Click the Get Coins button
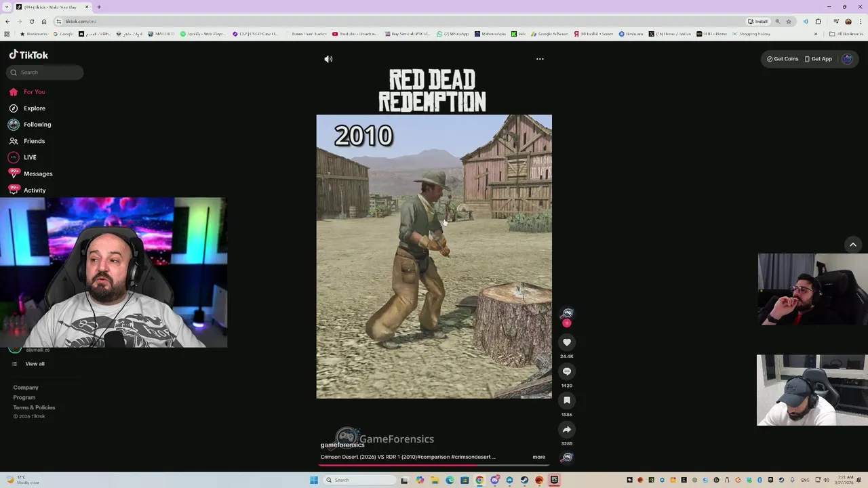The width and height of the screenshot is (868, 488). (783, 59)
